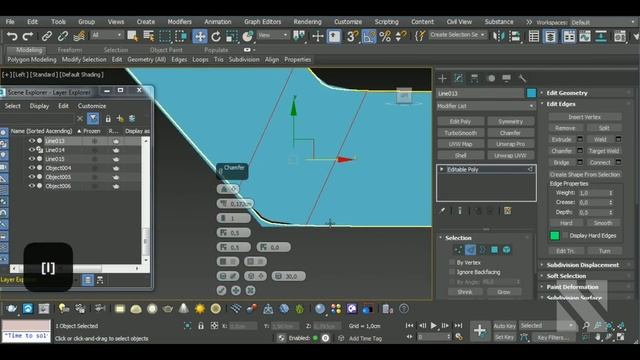The image size is (640, 360).
Task: Hide Line013 using its eye icon
Action: coord(32,141)
